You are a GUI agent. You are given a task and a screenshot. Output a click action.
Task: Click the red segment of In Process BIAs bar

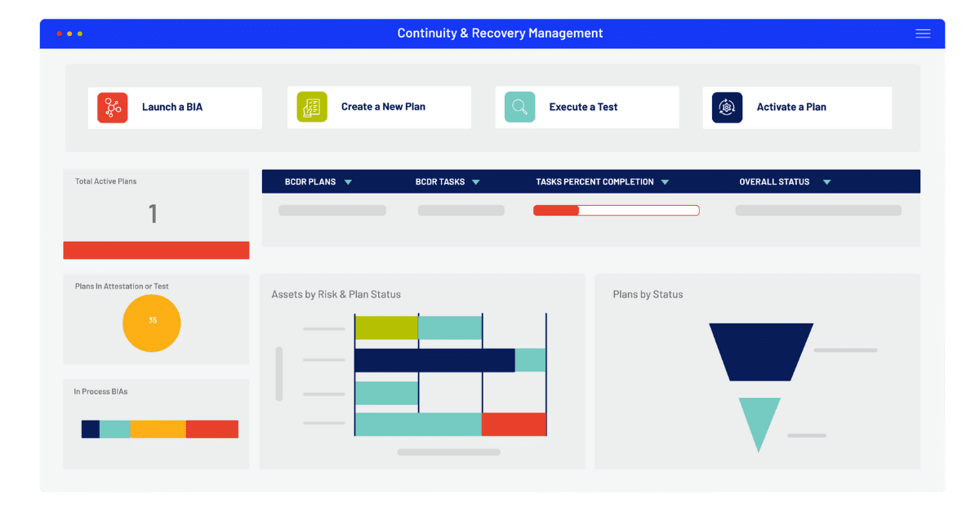(x=212, y=429)
